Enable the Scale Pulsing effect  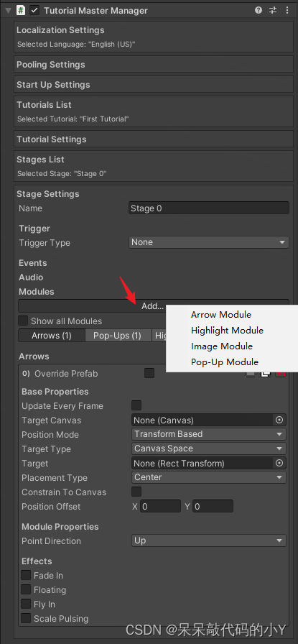[26, 618]
